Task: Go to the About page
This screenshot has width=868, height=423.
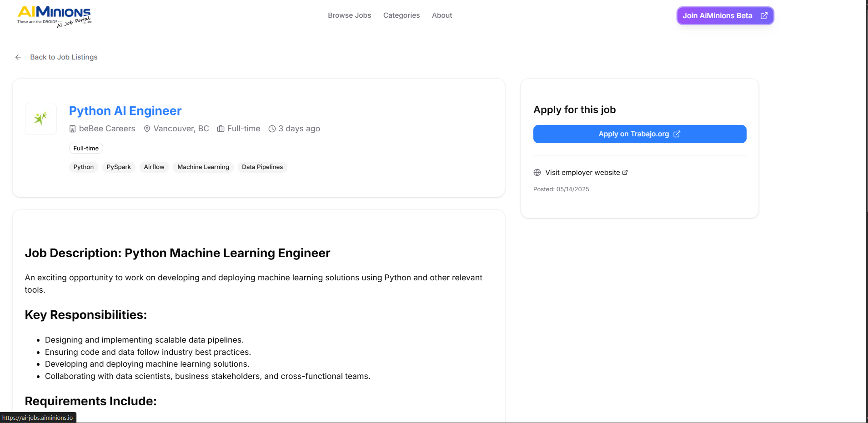Action: coord(442,15)
